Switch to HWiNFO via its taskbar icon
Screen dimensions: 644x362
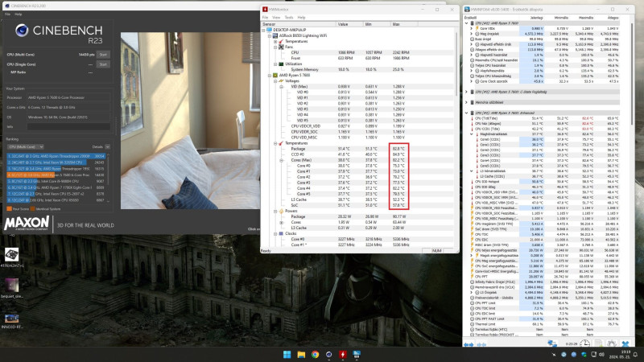pyautogui.click(x=357, y=355)
